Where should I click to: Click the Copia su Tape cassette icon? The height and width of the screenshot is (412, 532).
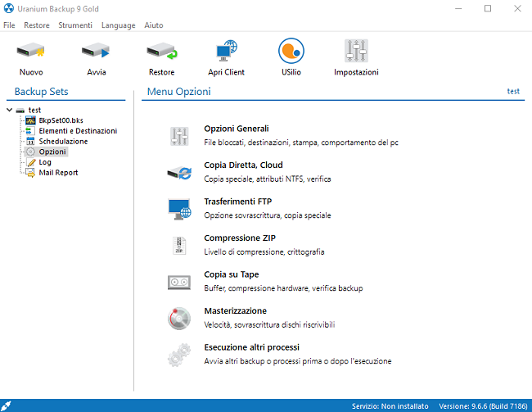pyautogui.click(x=179, y=283)
